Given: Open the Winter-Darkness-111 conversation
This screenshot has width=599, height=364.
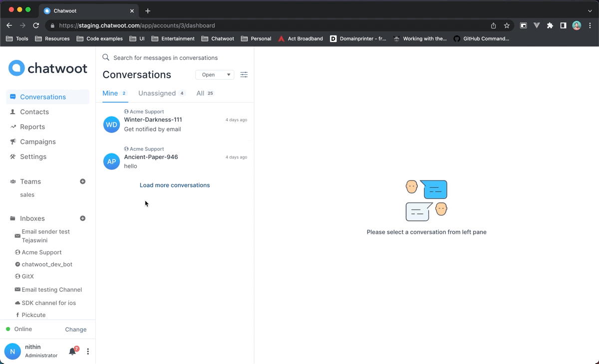Looking at the screenshot, I should (x=175, y=121).
